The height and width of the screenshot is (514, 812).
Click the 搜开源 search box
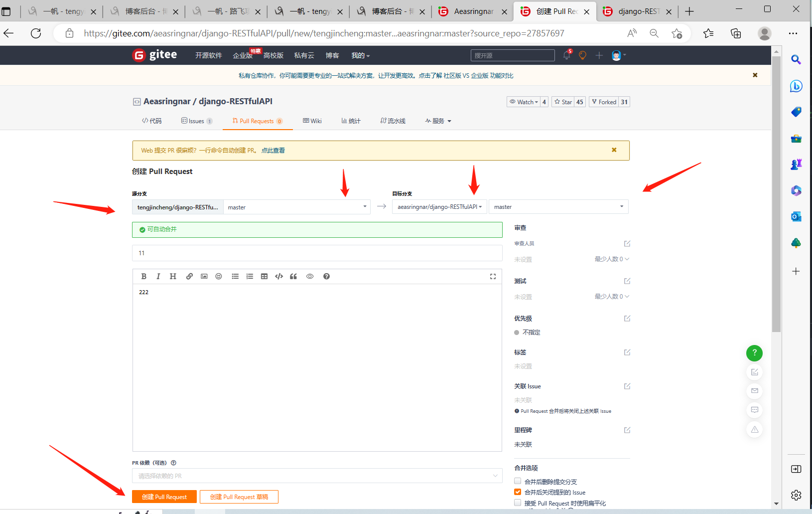(x=513, y=55)
